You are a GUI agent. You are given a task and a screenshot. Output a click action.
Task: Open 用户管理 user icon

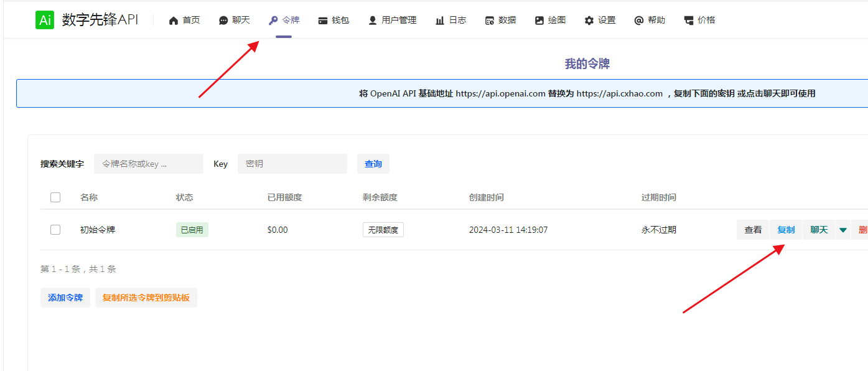pyautogui.click(x=373, y=21)
